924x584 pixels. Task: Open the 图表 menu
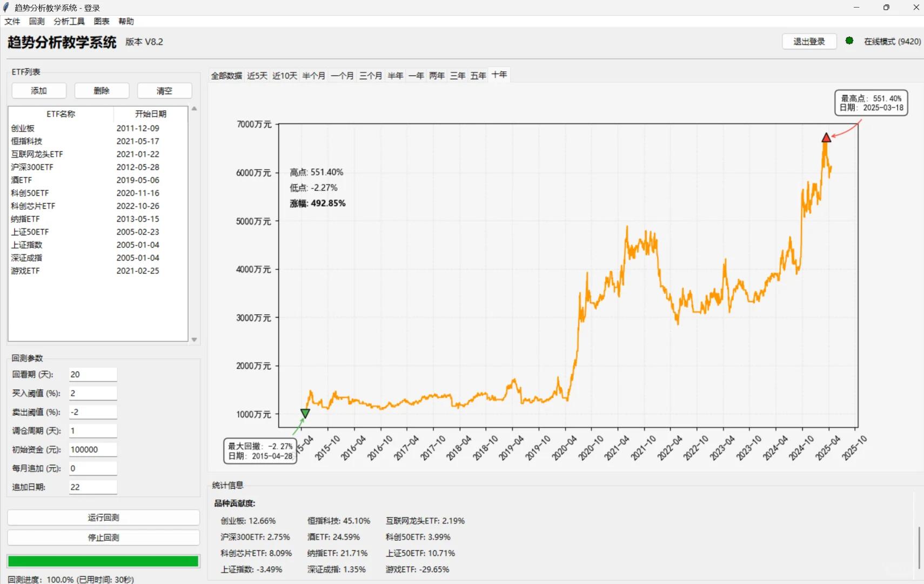102,21
